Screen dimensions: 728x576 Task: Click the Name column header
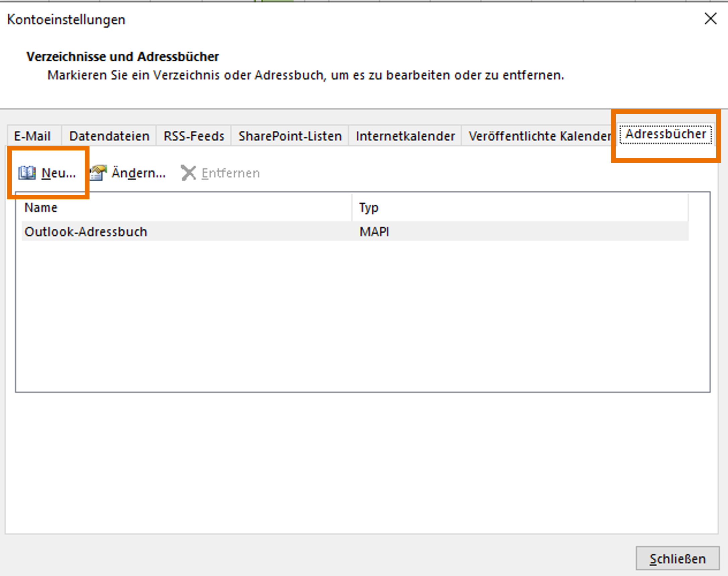[x=41, y=207]
